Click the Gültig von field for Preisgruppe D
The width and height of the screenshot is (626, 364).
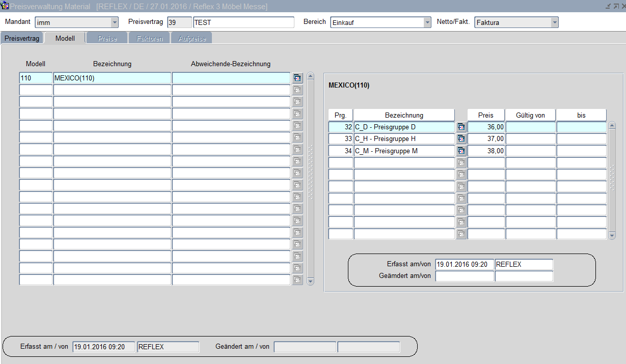(530, 127)
